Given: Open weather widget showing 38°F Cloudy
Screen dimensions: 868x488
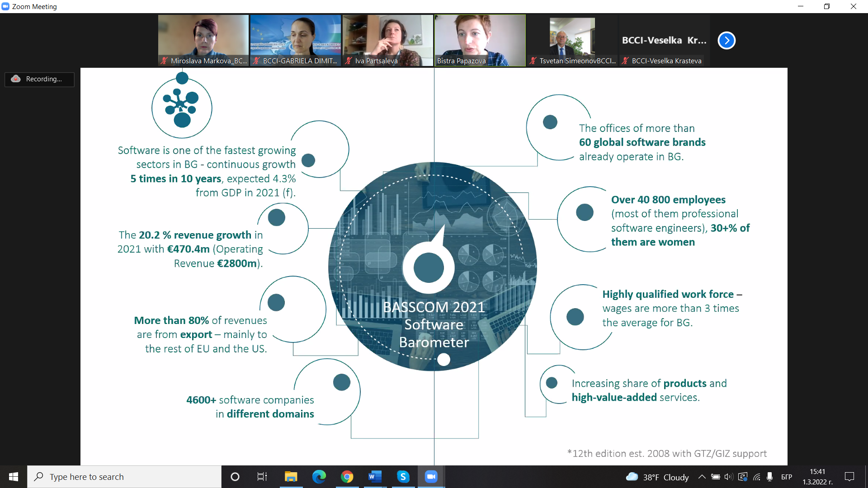Looking at the screenshot, I should pyautogui.click(x=657, y=477).
